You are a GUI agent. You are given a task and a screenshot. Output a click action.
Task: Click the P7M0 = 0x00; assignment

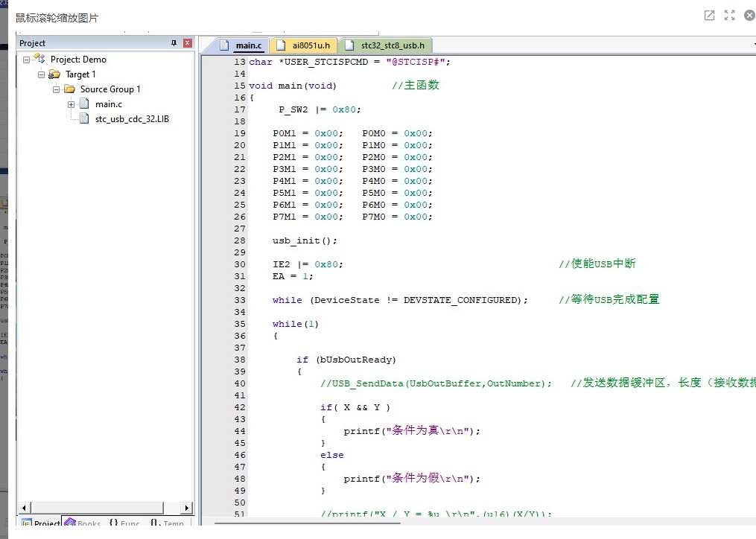point(397,217)
